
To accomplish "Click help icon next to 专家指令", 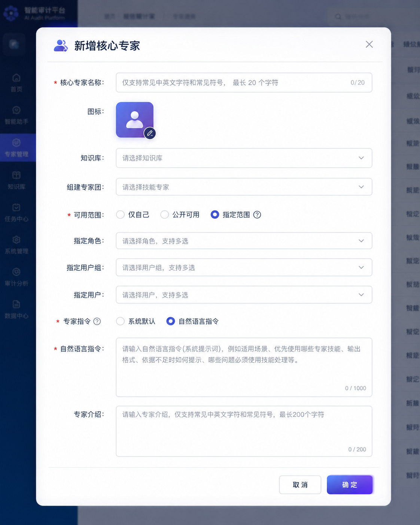I will 97,321.
